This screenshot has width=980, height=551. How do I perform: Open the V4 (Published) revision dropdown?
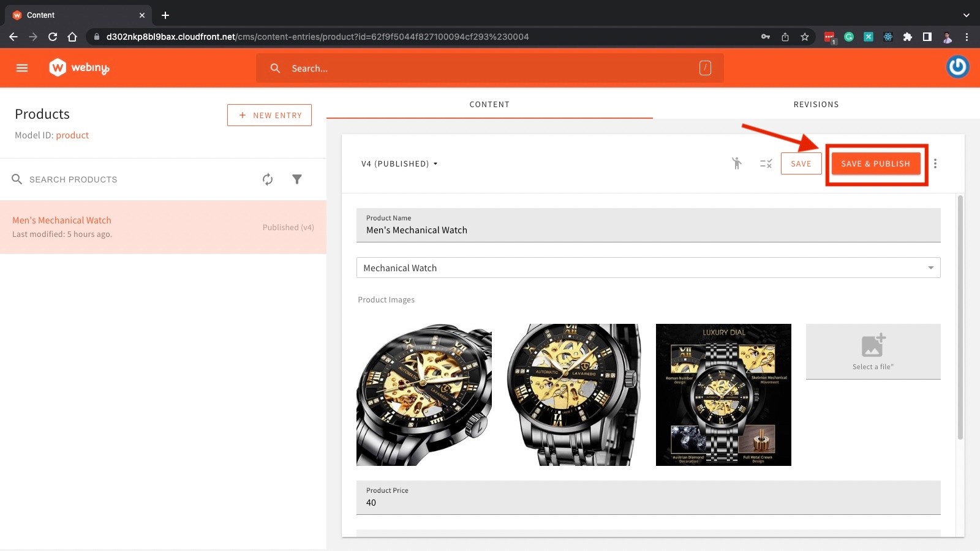pyautogui.click(x=399, y=163)
